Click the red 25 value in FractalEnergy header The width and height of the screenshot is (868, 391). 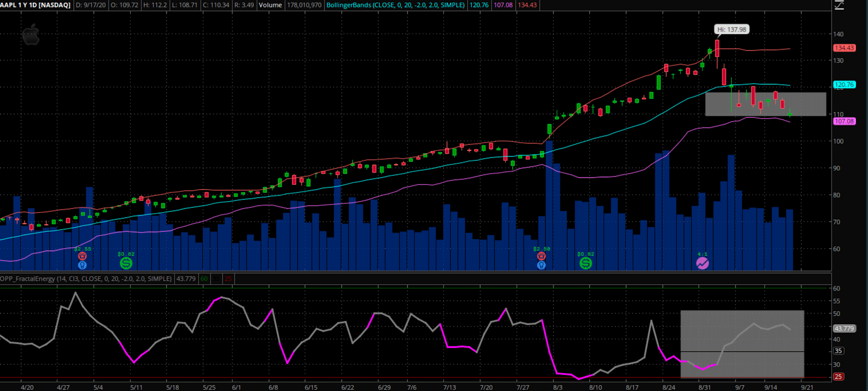tap(228, 279)
